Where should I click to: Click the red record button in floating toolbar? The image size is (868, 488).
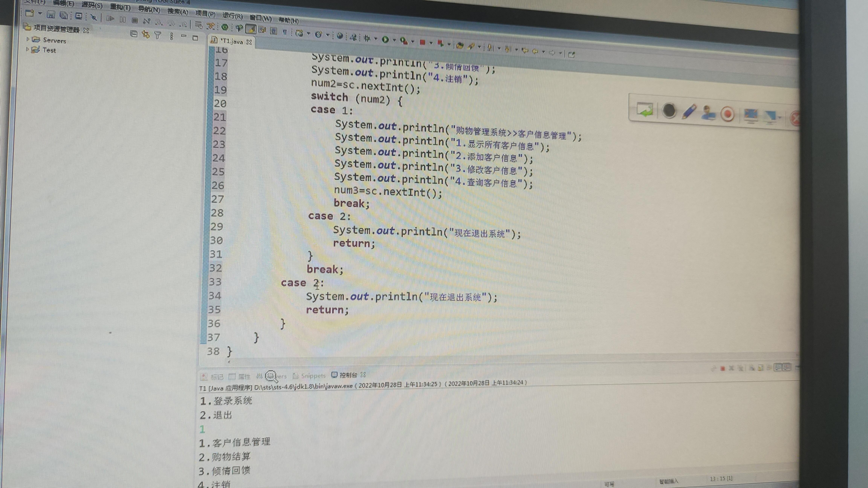click(x=727, y=114)
